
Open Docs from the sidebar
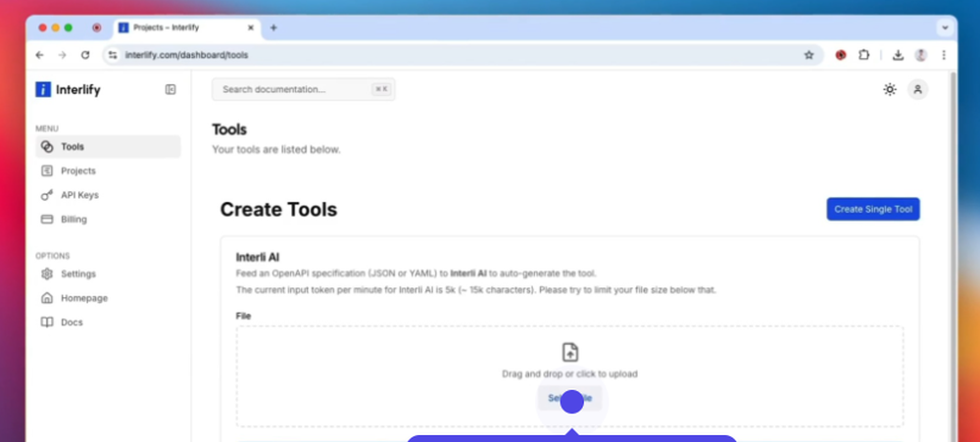pyautogui.click(x=108, y=322)
